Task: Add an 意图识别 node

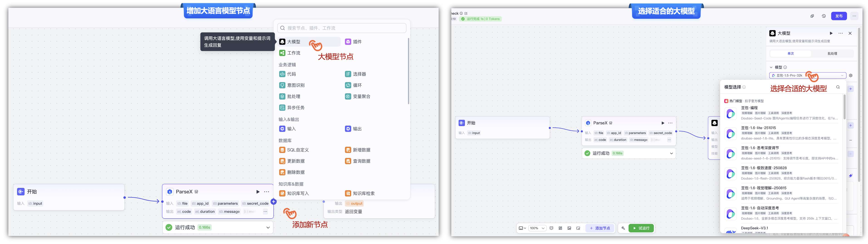Action: [292, 85]
